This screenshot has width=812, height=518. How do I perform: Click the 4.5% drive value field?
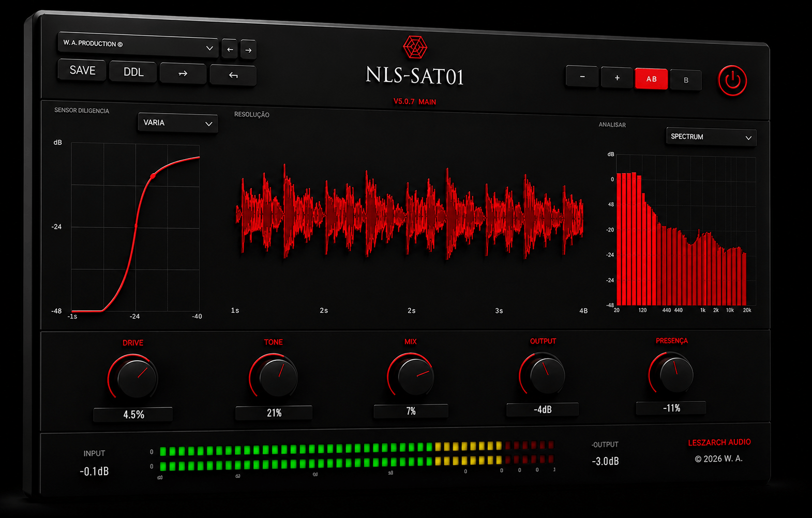coord(133,415)
